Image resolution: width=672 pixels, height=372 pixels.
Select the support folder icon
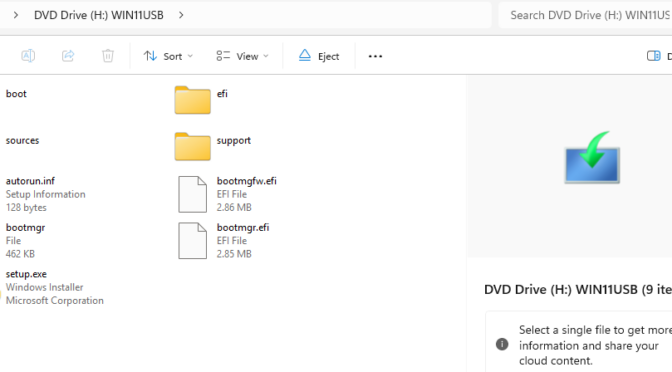click(192, 146)
